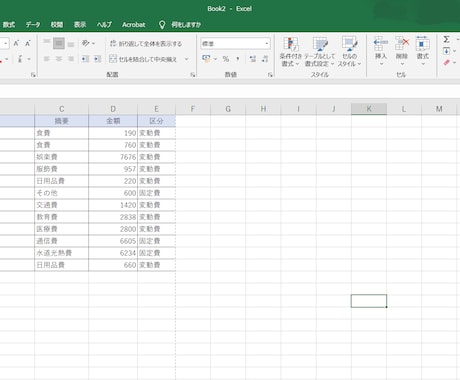This screenshot has width=460, height=380.
Task: Select the 医療費 cell
Action: pos(62,229)
